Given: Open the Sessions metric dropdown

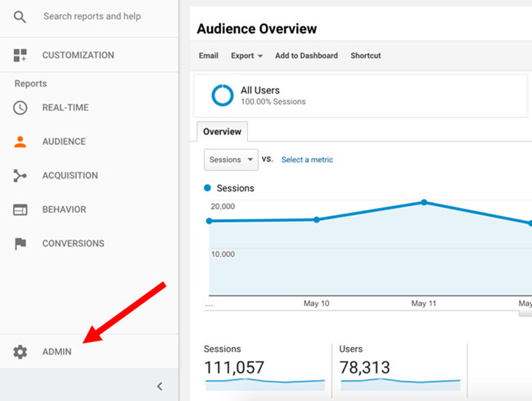Looking at the screenshot, I should 231,160.
